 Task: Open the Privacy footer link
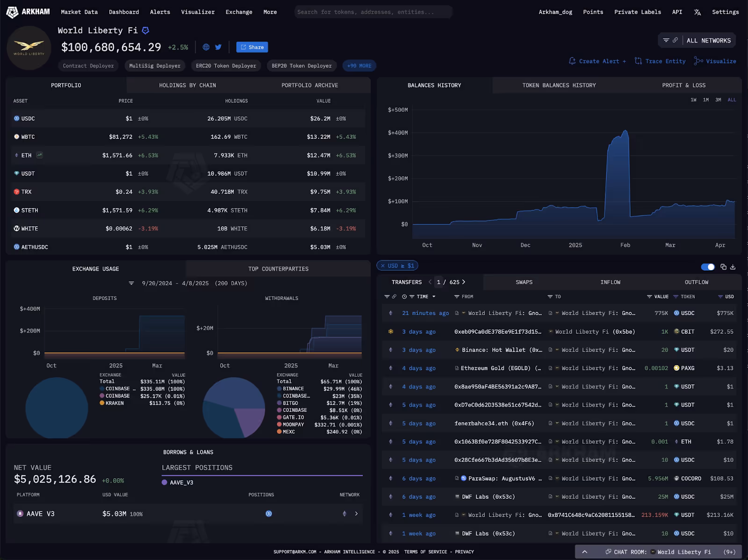tap(464, 552)
